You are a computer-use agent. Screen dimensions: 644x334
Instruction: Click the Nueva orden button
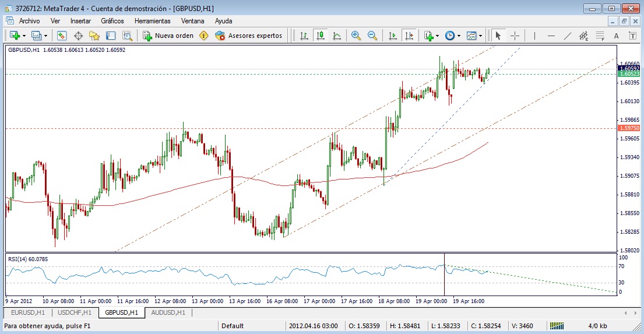pos(168,36)
